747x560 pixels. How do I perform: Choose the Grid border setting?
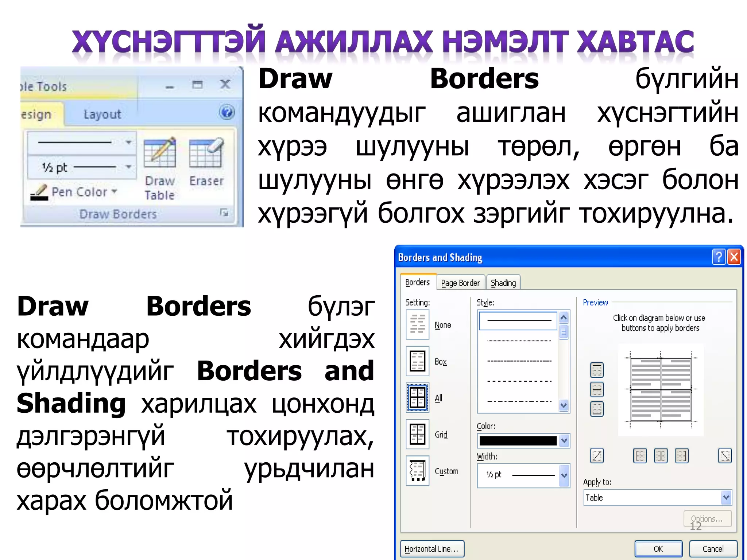418,434
